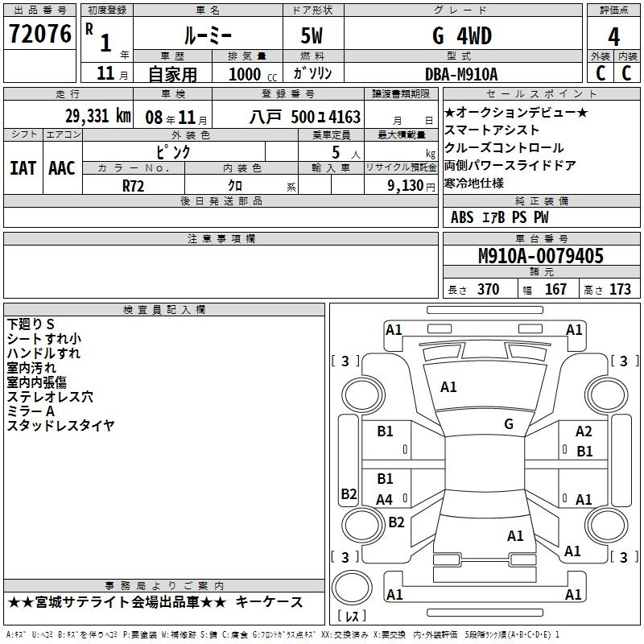Click the rear-right tire circle in diagram
Image resolution: width=644 pixels, height=644 pixels.
[603, 519]
